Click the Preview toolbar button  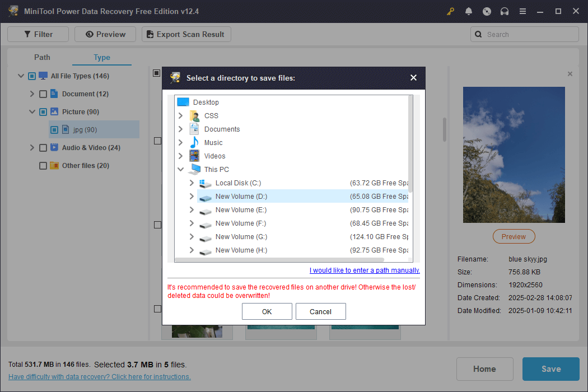click(x=105, y=34)
